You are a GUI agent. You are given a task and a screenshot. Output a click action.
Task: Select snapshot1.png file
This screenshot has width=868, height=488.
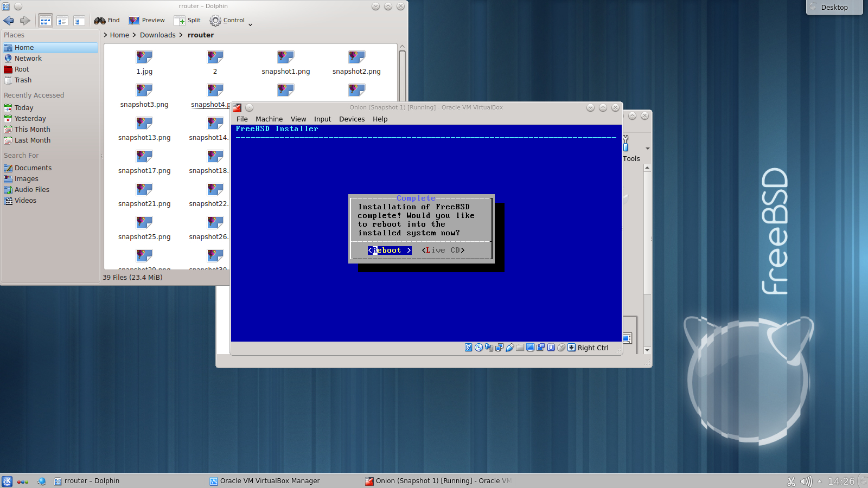click(286, 63)
